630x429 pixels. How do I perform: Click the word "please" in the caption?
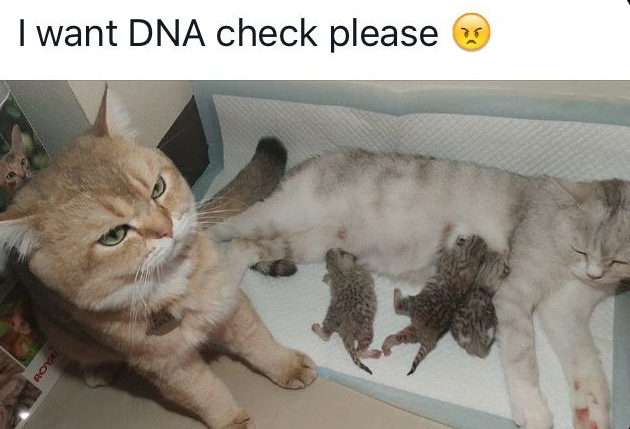(384, 35)
